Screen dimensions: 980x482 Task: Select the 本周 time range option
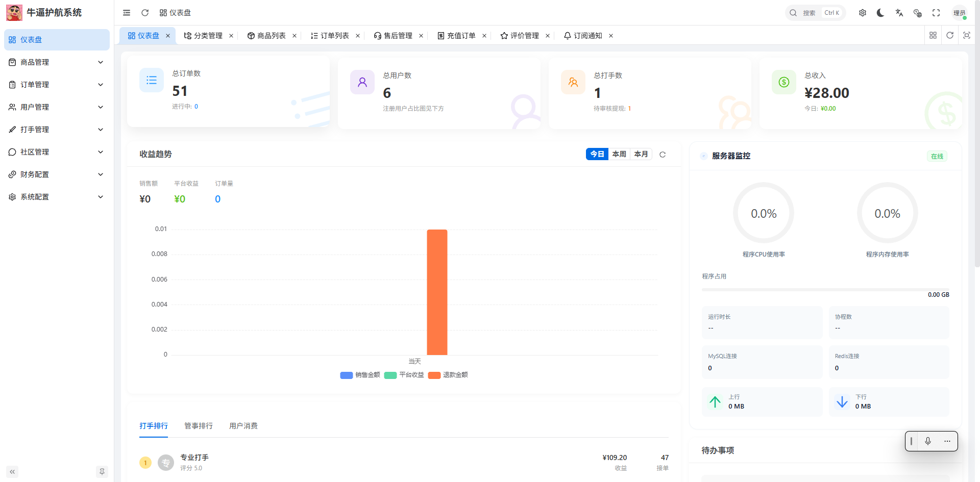(619, 154)
